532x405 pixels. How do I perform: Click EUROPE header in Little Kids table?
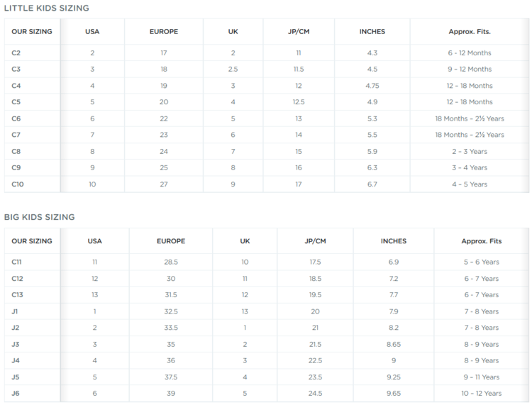pos(164,32)
